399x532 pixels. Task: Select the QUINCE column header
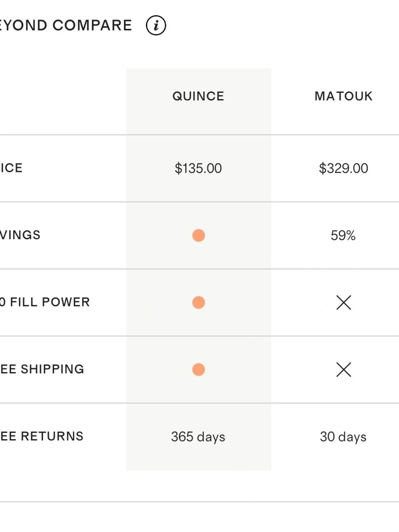tap(198, 96)
